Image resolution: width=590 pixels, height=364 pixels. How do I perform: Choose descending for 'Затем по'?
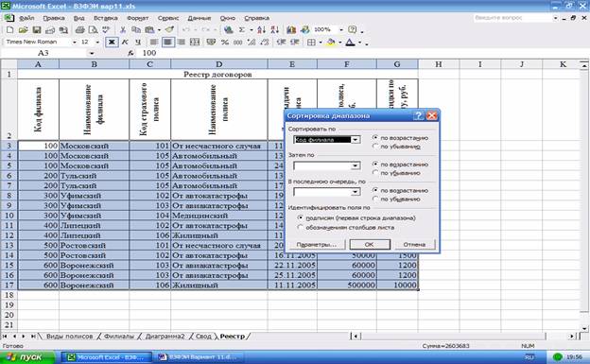[375, 172]
